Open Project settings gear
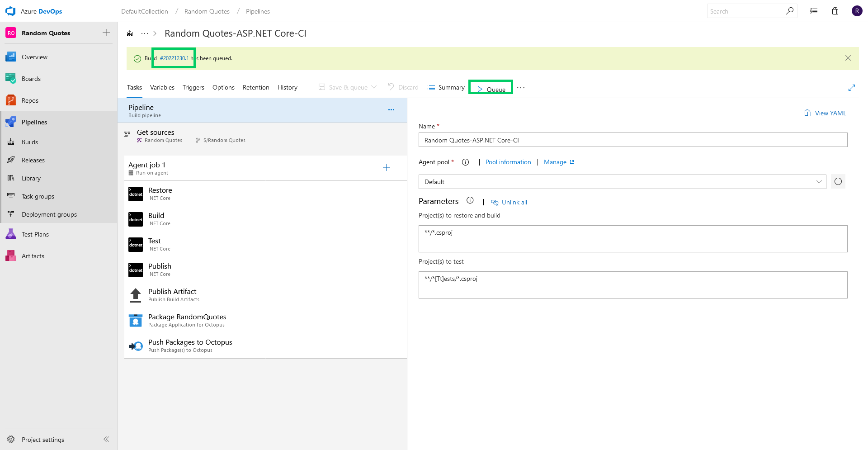Screen dimensions: 868x450 11,439
